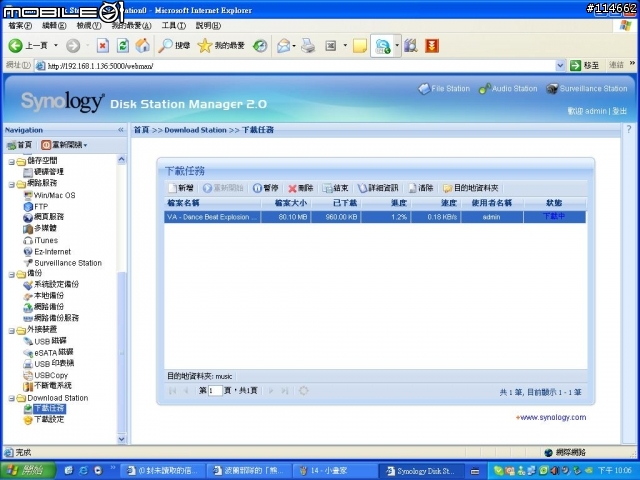Click the Stop loading icon

coord(103,46)
